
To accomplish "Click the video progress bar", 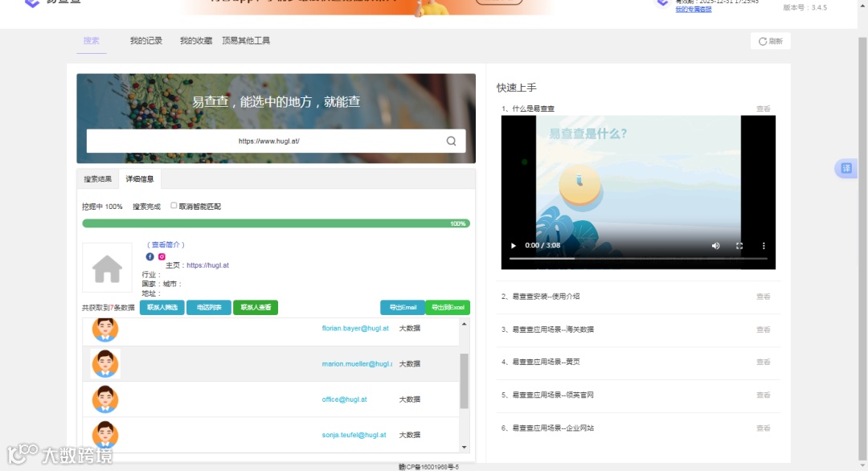I will tap(637, 259).
